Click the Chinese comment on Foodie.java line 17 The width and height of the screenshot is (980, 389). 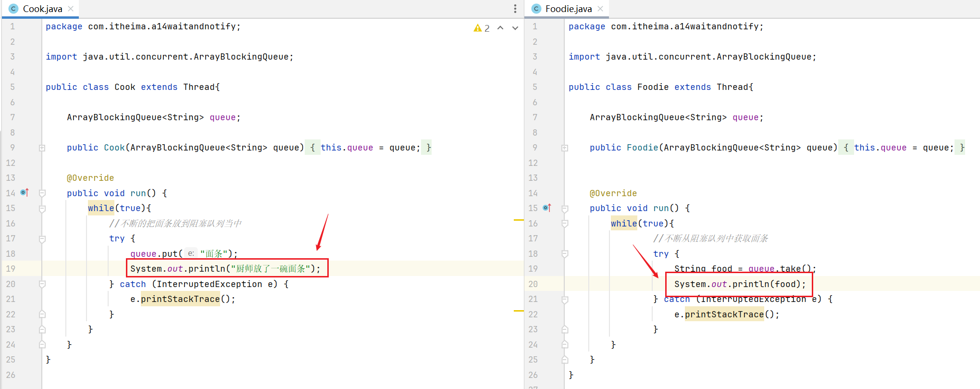tap(711, 238)
